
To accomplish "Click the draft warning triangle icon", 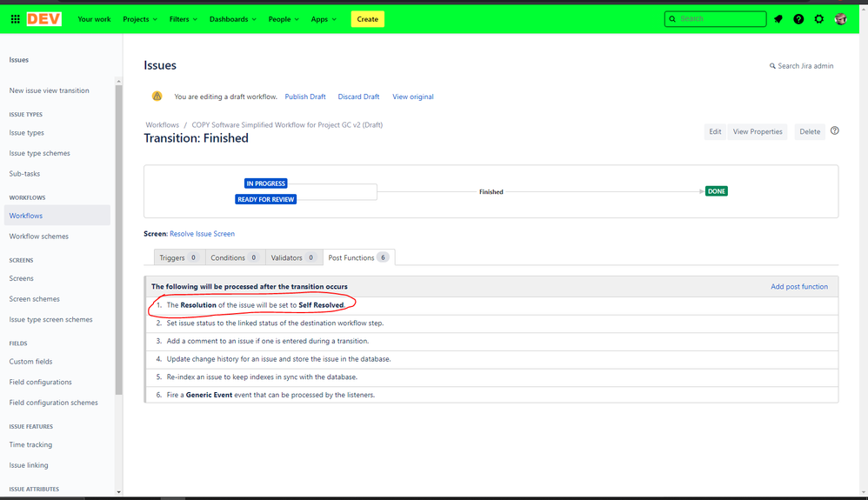I will (x=157, y=96).
